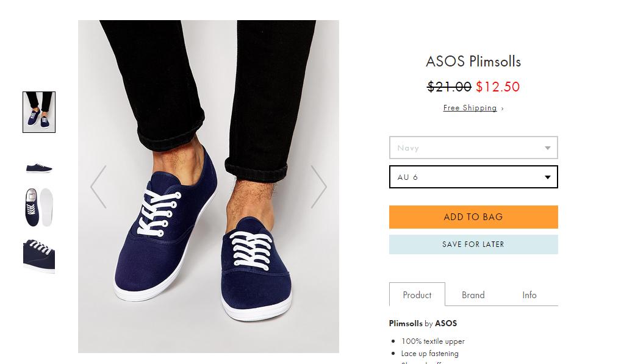Screen dimensions: 635x364
Task: Switch to the Brand tab
Action: click(x=473, y=295)
